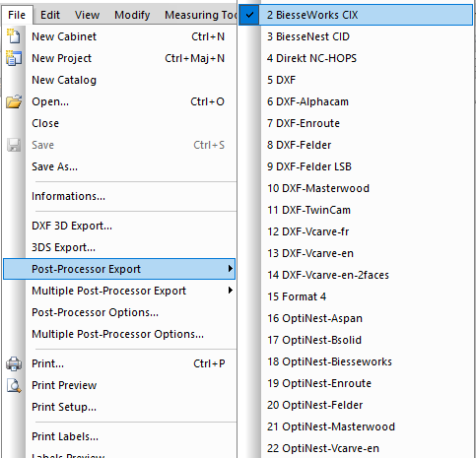Select New Catalog menu entry

(119, 80)
